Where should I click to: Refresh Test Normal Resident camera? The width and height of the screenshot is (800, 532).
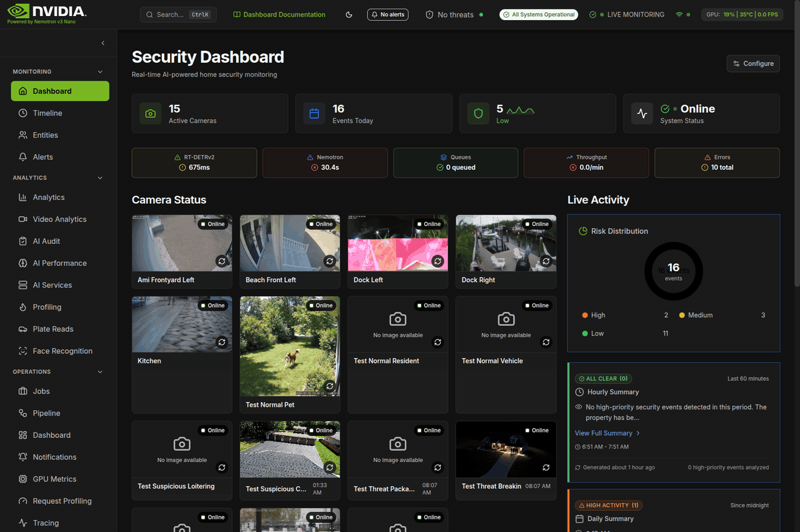438,342
